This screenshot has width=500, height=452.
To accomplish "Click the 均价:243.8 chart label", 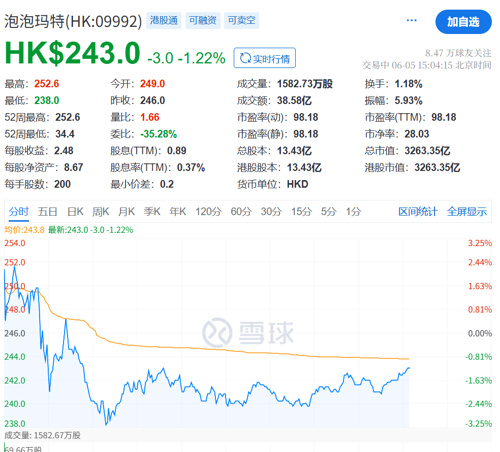I will [x=24, y=230].
